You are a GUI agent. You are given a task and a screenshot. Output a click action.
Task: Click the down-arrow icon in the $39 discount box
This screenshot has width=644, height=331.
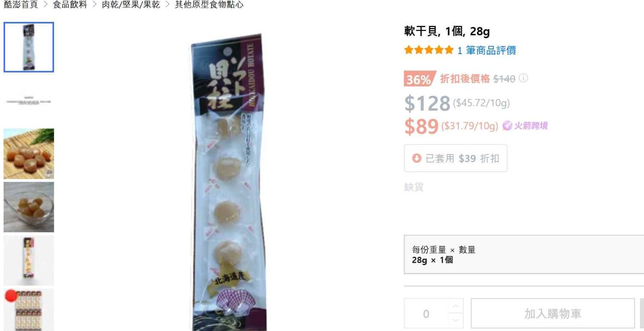point(416,158)
